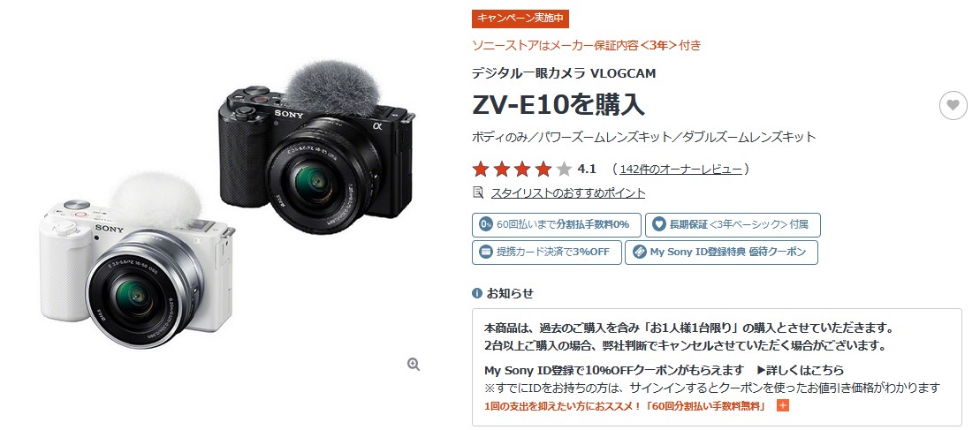Click the credit card icon in 3%OFF badge
The image size is (980, 430).
pyautogui.click(x=485, y=253)
